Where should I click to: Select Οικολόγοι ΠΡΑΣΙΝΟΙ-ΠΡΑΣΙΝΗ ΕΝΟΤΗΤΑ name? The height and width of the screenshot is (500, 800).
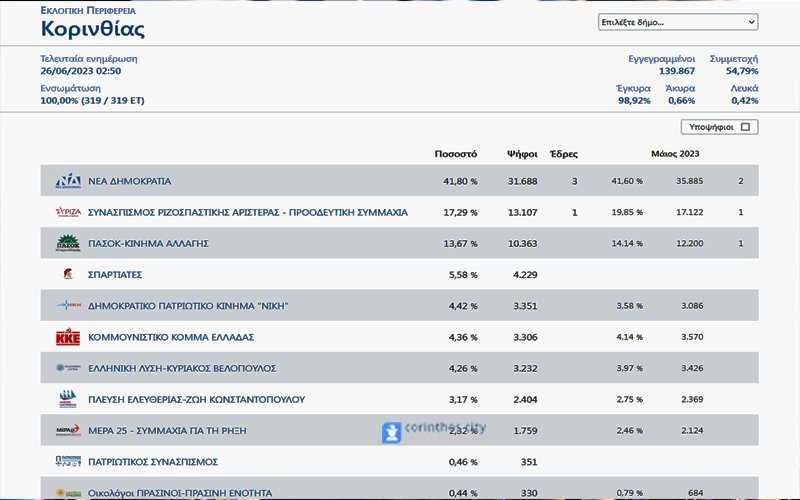tap(180, 493)
